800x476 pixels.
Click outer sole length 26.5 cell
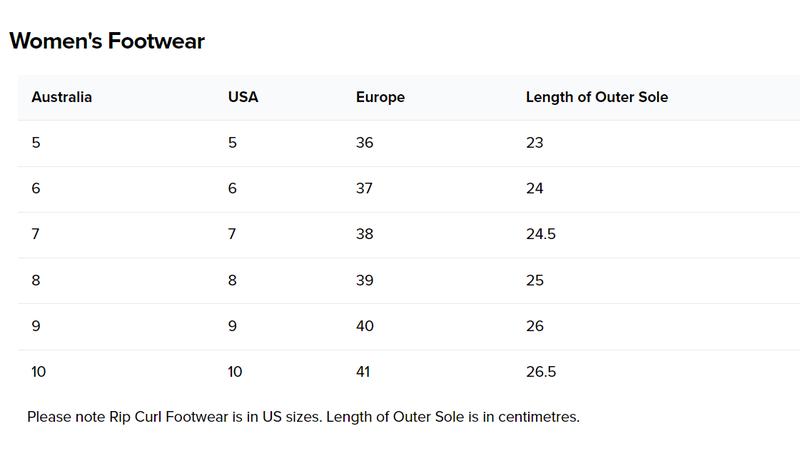pyautogui.click(x=541, y=371)
